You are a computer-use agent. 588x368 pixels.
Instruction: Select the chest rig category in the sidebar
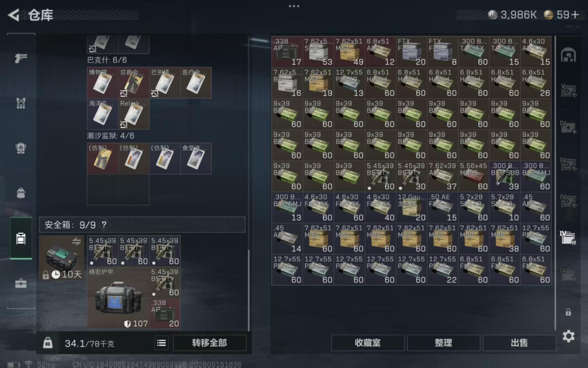(21, 148)
